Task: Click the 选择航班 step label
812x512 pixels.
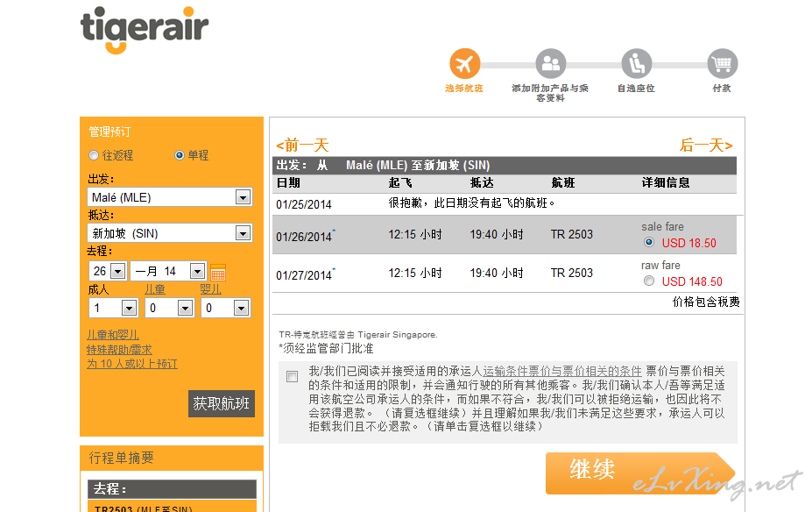Action: click(x=464, y=88)
